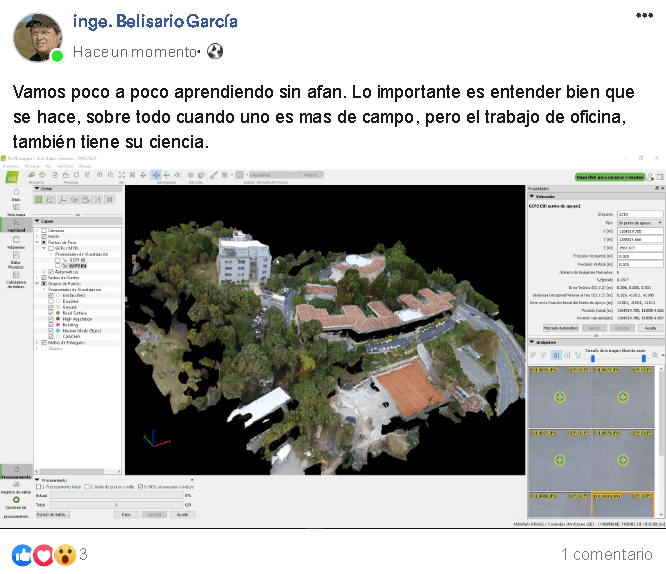This screenshot has width=666, height=574.
Task: Expand the Cámaras layer tree node
Action: click(37, 230)
